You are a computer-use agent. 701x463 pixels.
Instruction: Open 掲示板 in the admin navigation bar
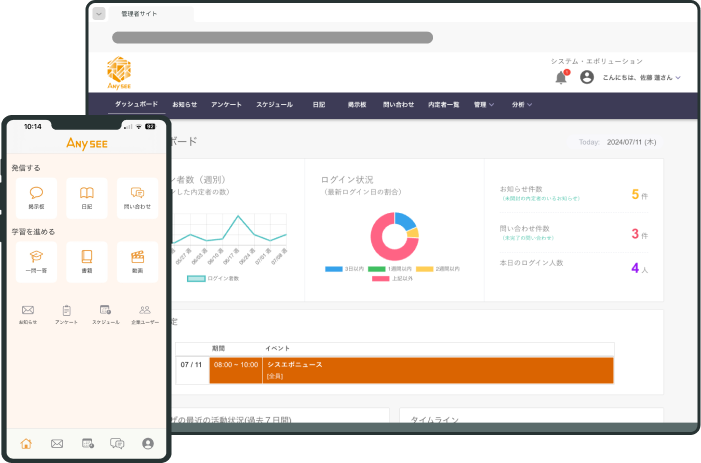pos(357,105)
